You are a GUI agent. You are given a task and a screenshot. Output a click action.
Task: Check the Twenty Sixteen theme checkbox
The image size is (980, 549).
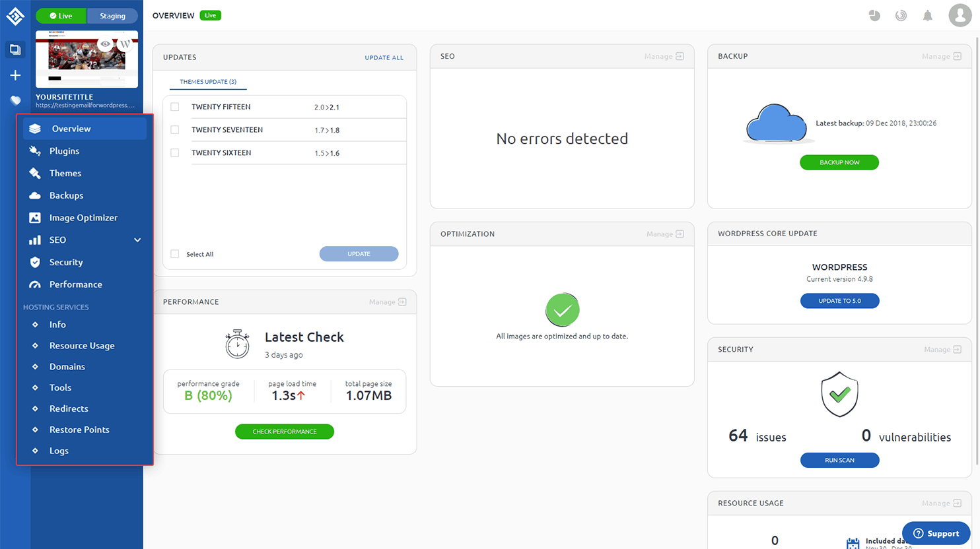[x=175, y=153]
